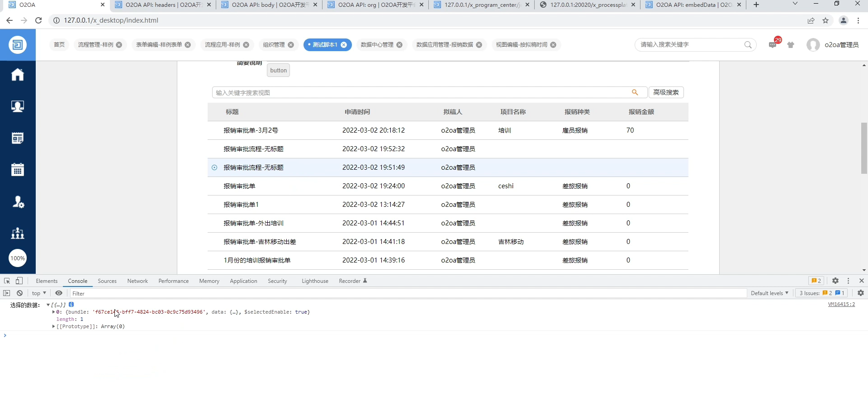
Task: Open the 'top' JavaScript context dropdown
Action: coord(39,293)
